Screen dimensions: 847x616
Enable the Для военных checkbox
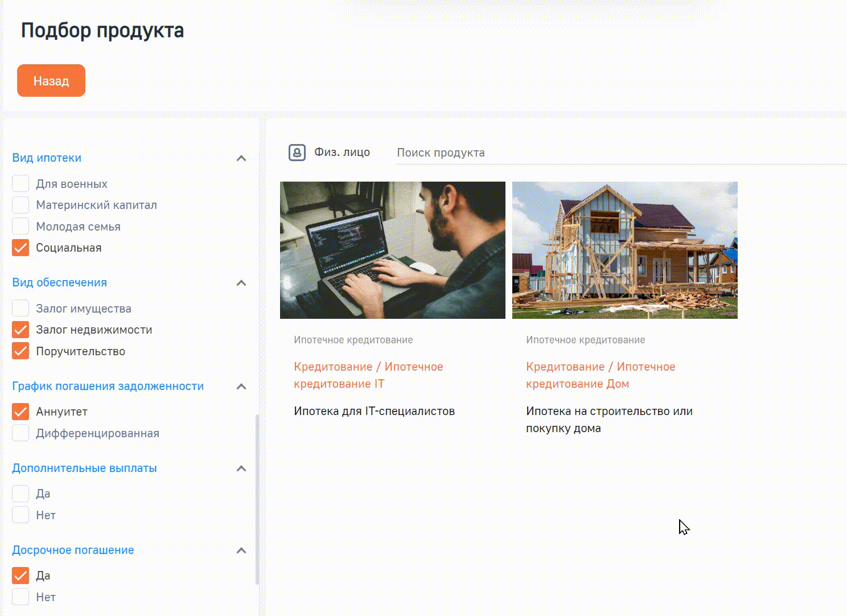(x=20, y=184)
